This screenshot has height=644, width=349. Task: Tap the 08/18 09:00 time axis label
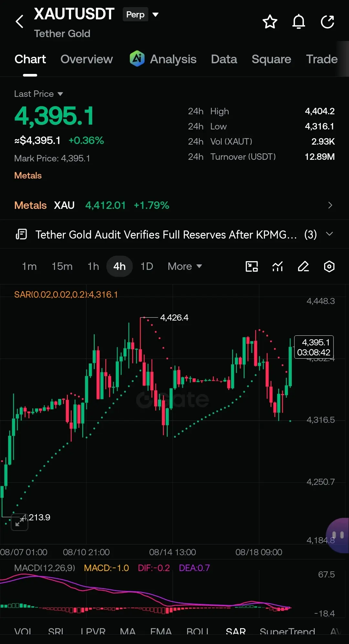(259, 552)
